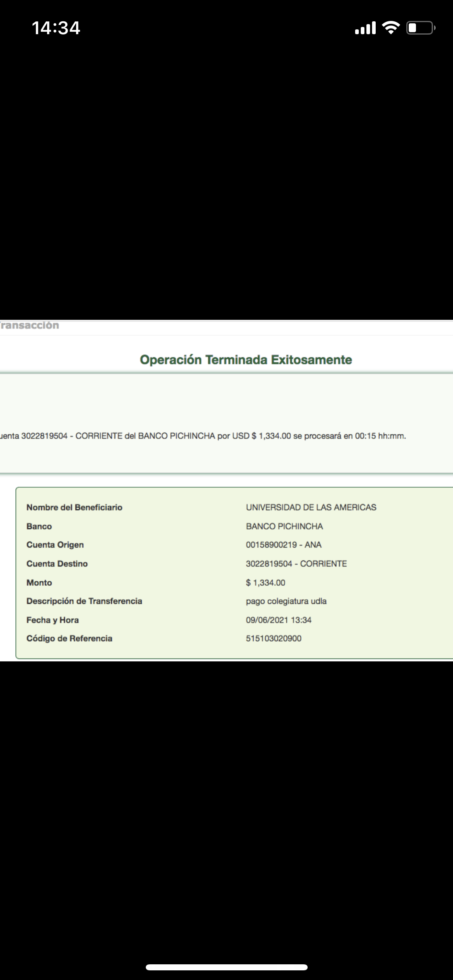
Task: Tap the Wi-Fi status icon
Action: point(390,28)
